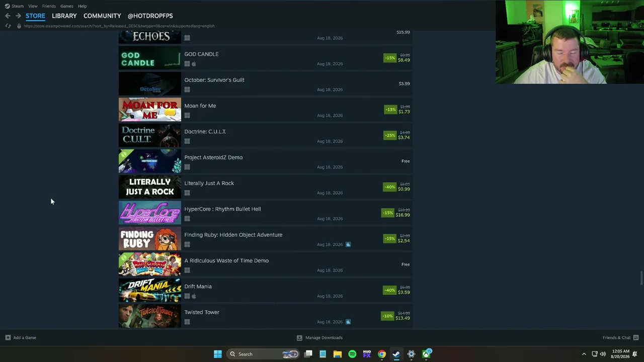
Task: Open A Ridiculous Waste of Time Demo
Action: coord(266,264)
